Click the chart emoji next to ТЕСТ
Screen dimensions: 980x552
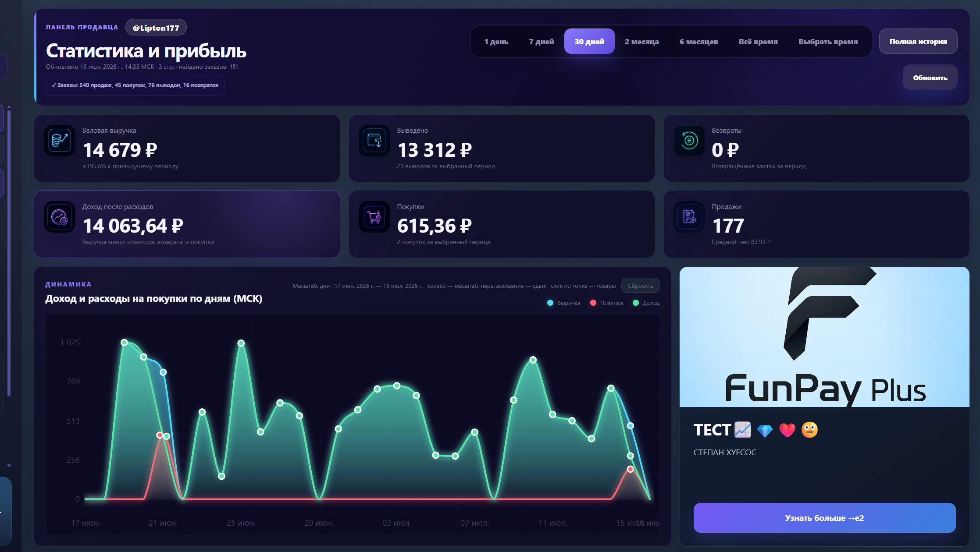click(x=742, y=430)
